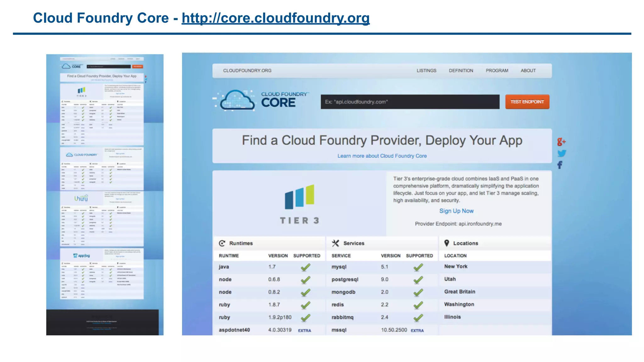Screen dimensions: 644x362
Task: Follow the Sign Up Now link
Action: coord(456,211)
